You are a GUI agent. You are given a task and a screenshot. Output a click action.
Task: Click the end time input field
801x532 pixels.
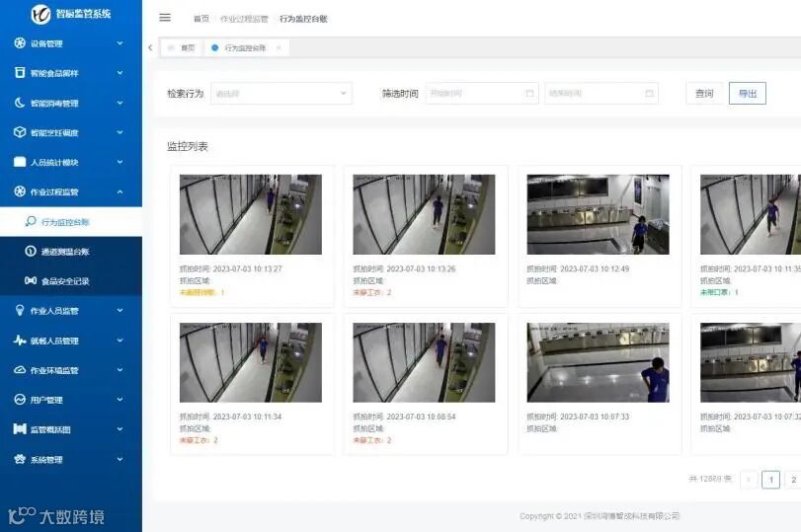point(601,94)
